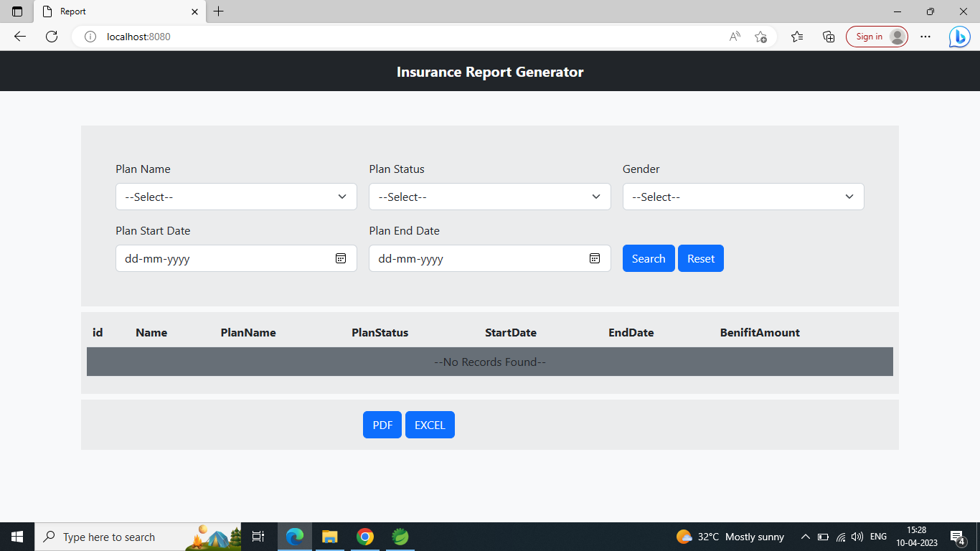Viewport: 980px width, 551px height.
Task: Open the tab actions menu icon
Action: (17, 11)
